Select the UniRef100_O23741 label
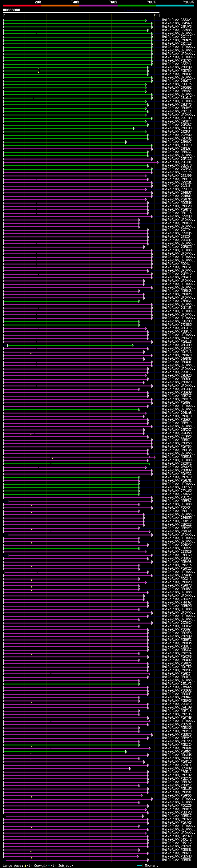Viewport: 197px width, 868px height. tap(177, 64)
